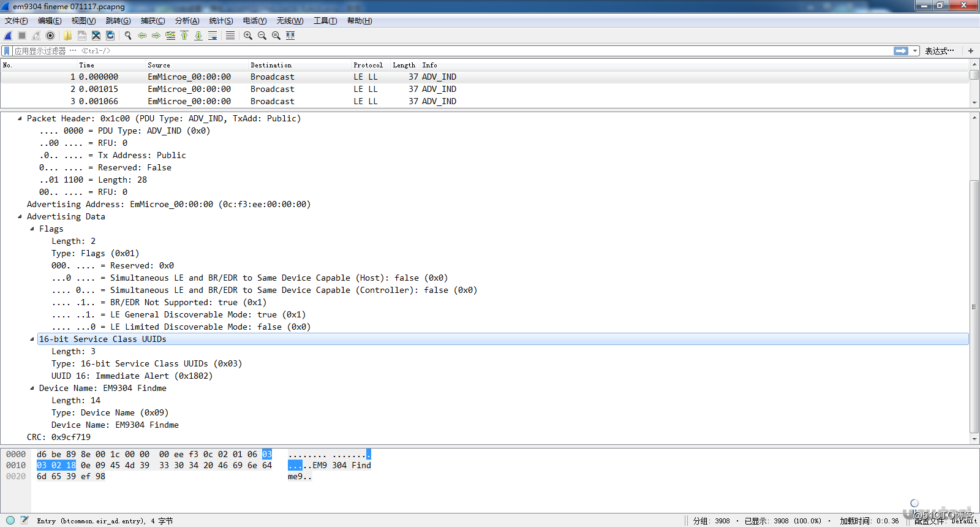Toggle auto-scroll during live capture icon
The height and width of the screenshot is (527, 980).
(x=213, y=36)
